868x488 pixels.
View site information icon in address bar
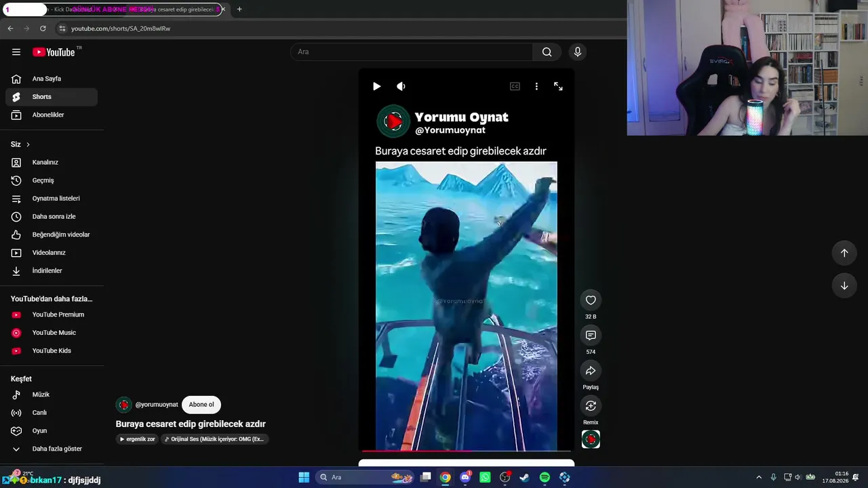(62, 28)
